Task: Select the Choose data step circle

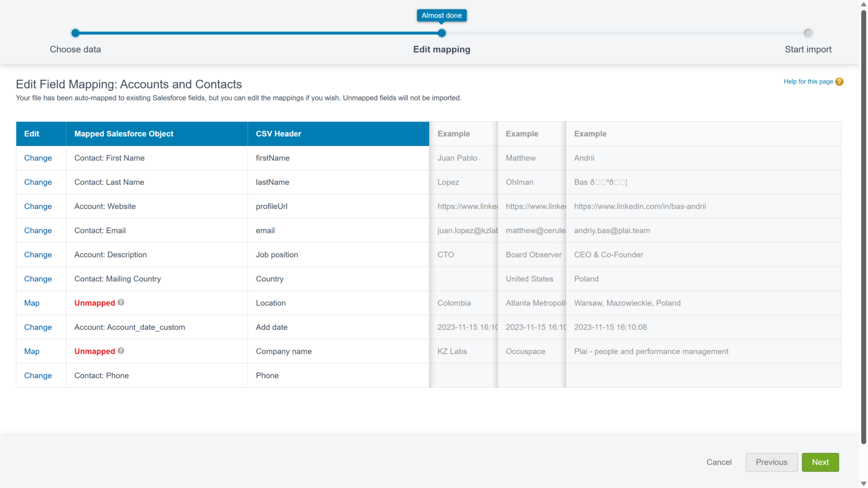Action: pos(75,33)
